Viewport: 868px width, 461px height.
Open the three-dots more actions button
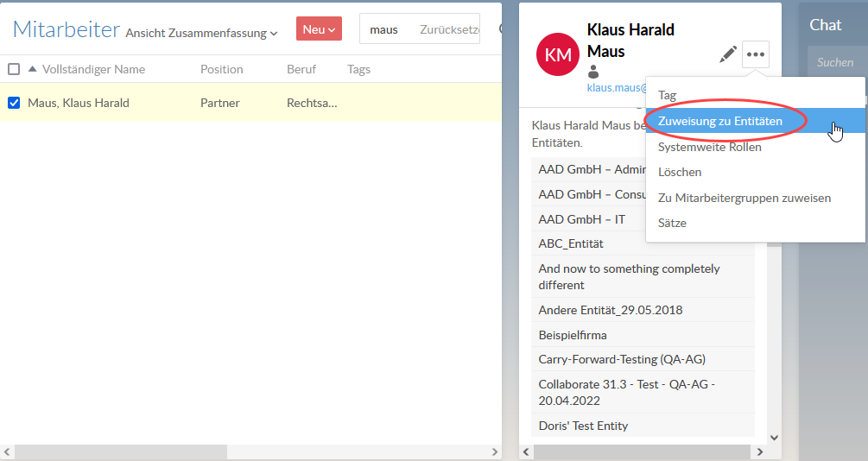coord(756,54)
